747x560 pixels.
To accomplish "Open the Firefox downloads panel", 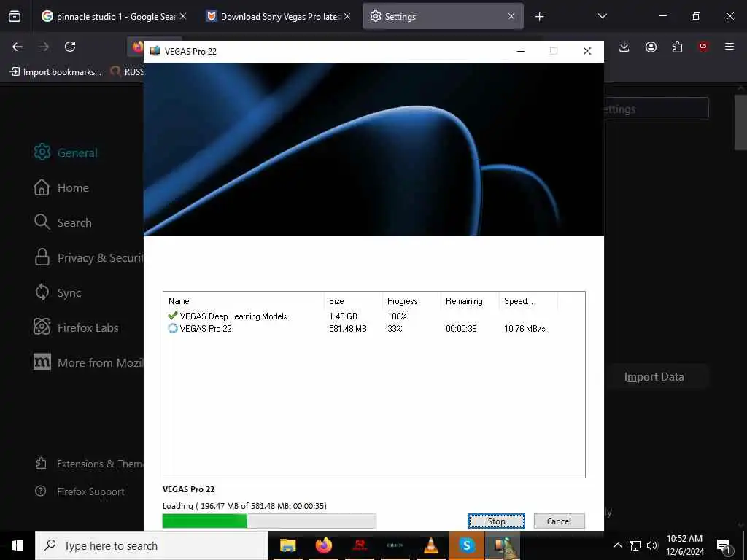I will [624, 47].
